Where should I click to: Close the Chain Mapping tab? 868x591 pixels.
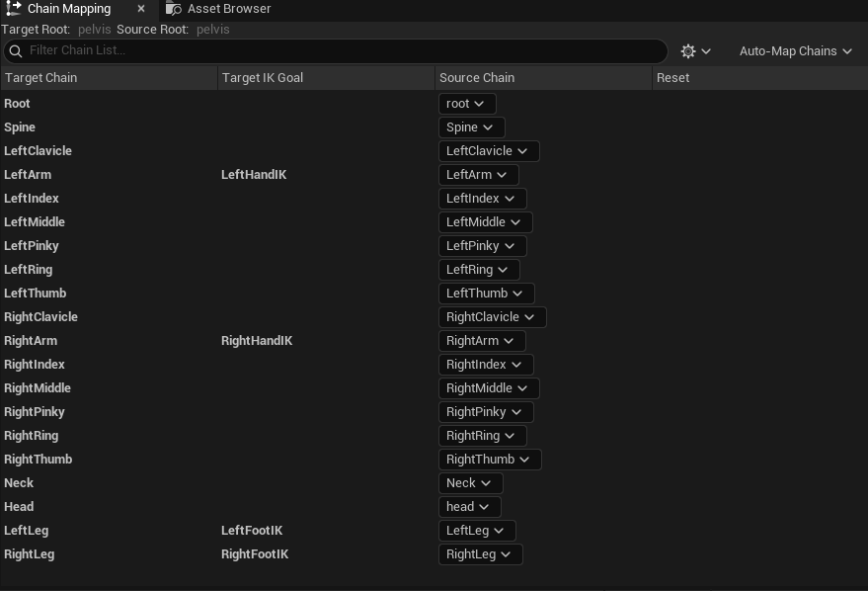tap(141, 9)
